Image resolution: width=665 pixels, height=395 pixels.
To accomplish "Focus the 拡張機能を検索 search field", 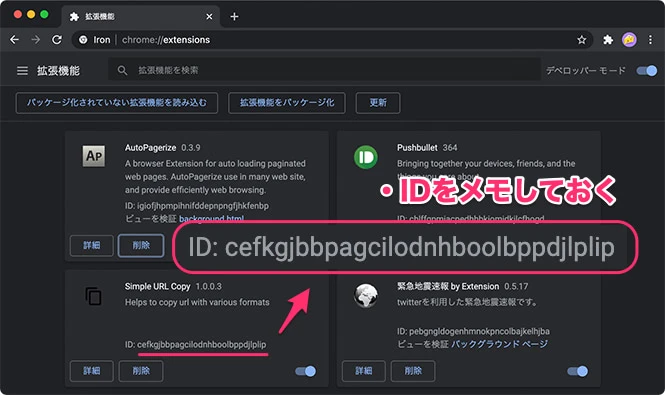I will (324, 70).
